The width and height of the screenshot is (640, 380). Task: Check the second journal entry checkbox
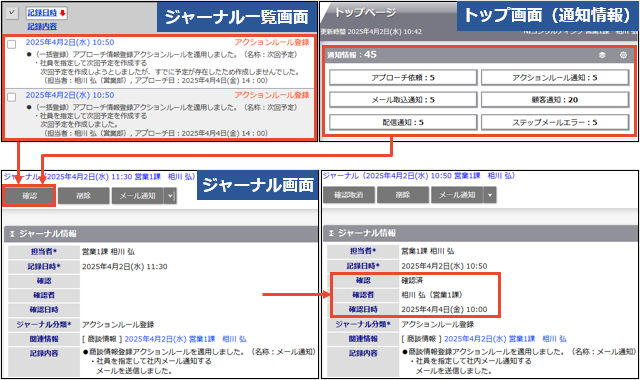point(12,97)
